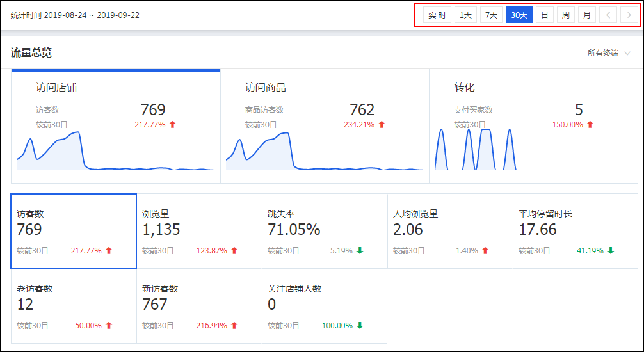The height and width of the screenshot is (352, 644).
Task: Select the 实时 time range
Action: tap(437, 15)
